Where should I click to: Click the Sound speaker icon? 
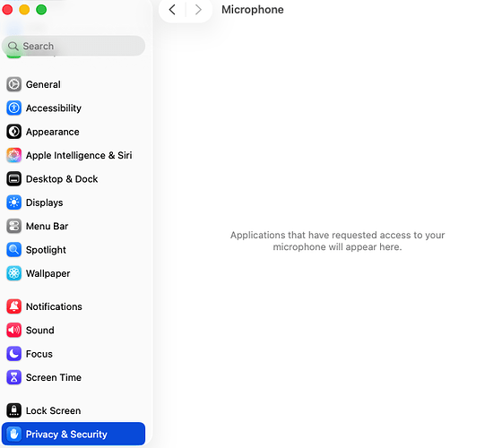pos(13,330)
